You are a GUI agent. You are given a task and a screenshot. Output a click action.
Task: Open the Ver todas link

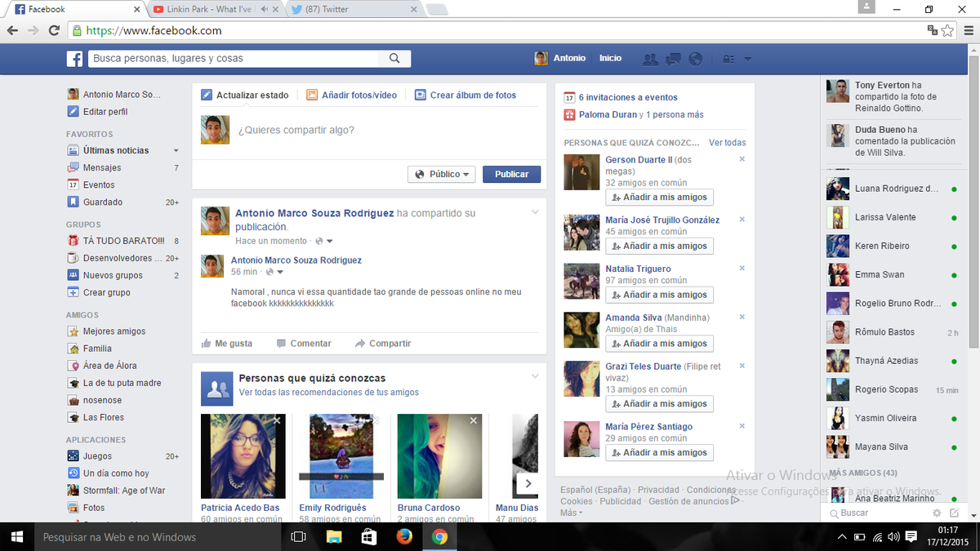coord(727,143)
